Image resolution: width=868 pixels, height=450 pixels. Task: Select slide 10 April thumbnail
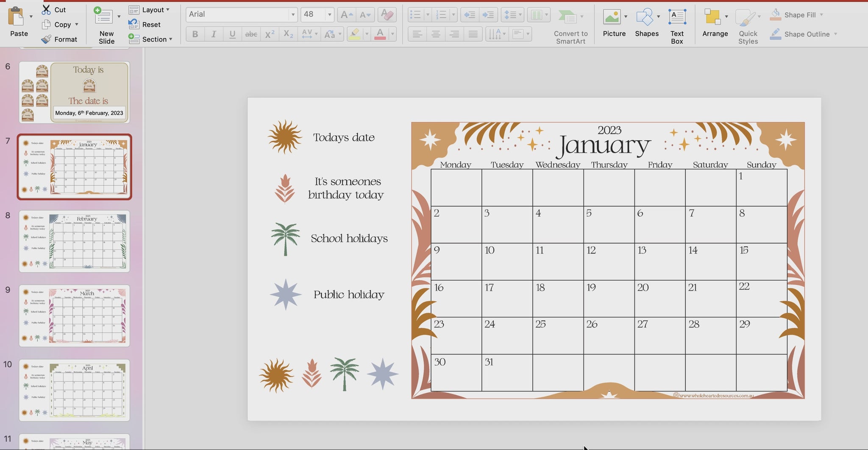[x=74, y=390]
